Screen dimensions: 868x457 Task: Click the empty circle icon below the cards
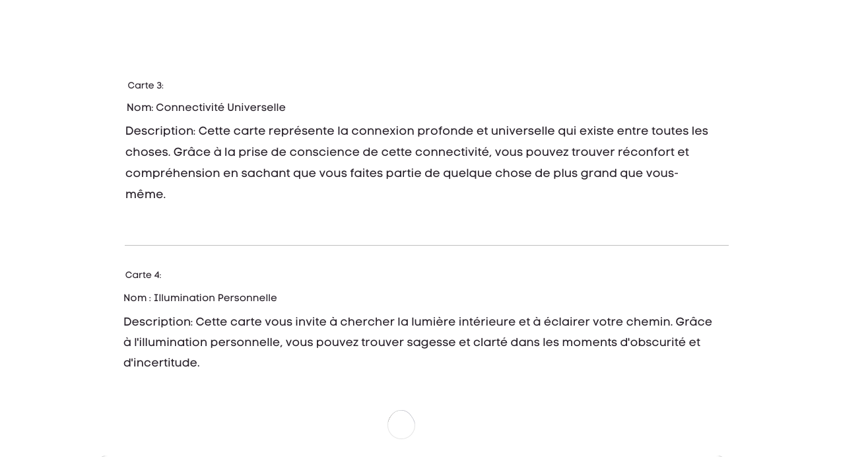point(401,425)
